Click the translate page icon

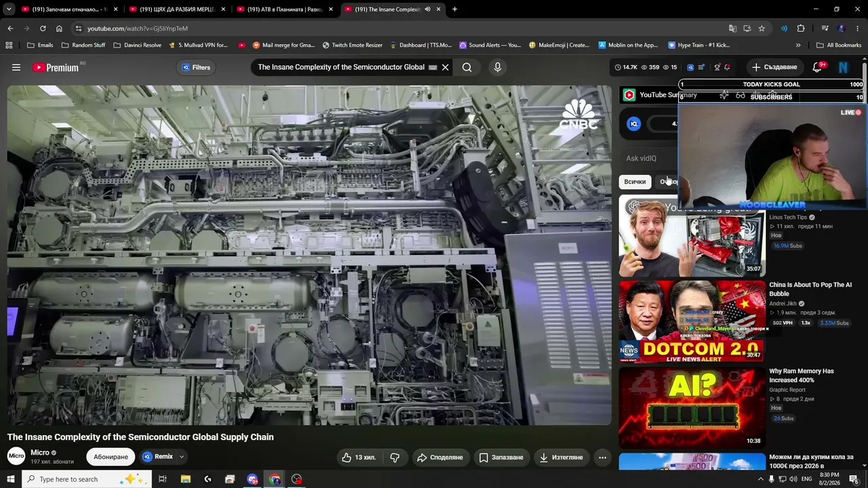[732, 28]
